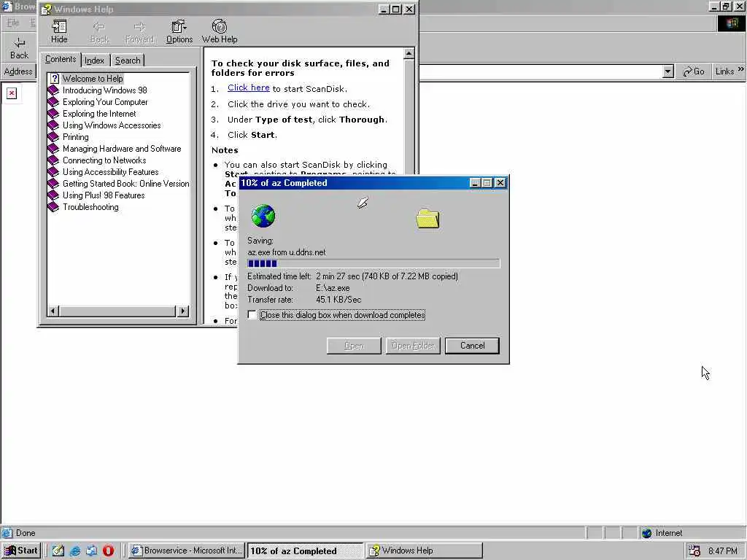Click the book icon beside Using Accessibility Features

tap(53, 172)
